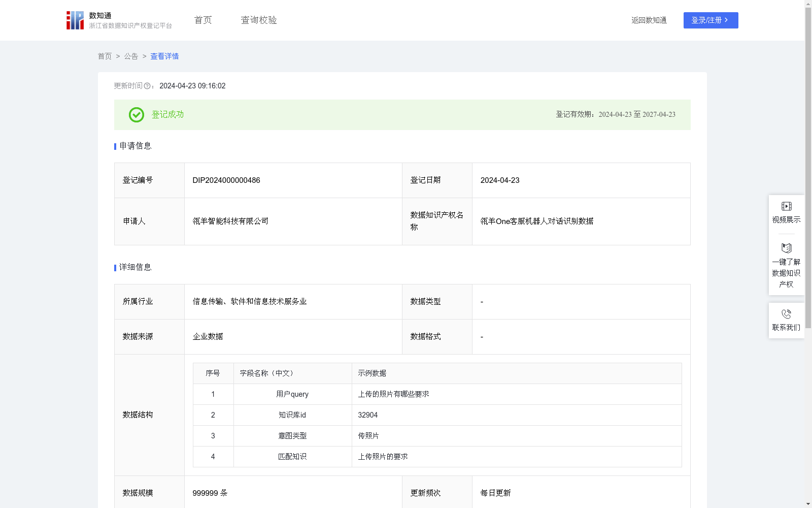Viewport: 812px width, 508px height.
Task: Open 一键了解数据知识产权 book icon
Action: (x=786, y=248)
